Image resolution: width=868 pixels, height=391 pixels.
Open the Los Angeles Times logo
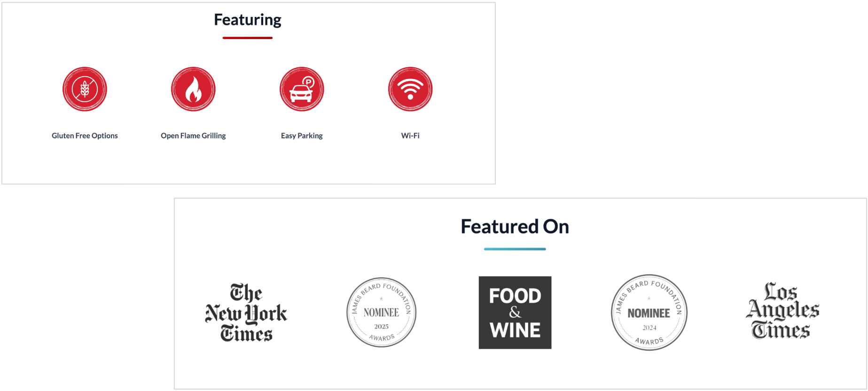tap(782, 311)
